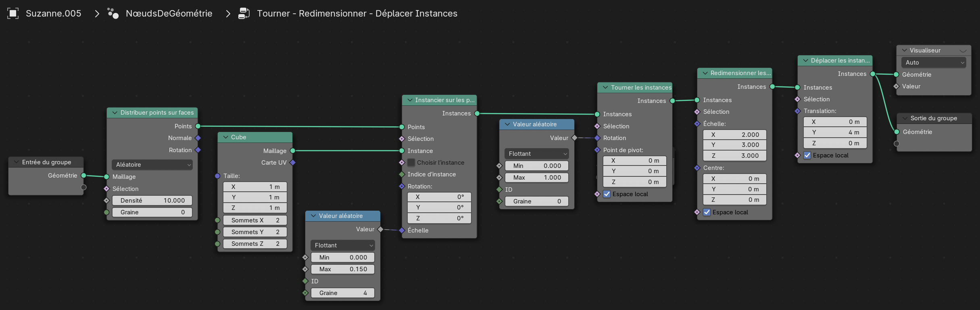Click the Maillage output socket on Cube node

(293, 151)
